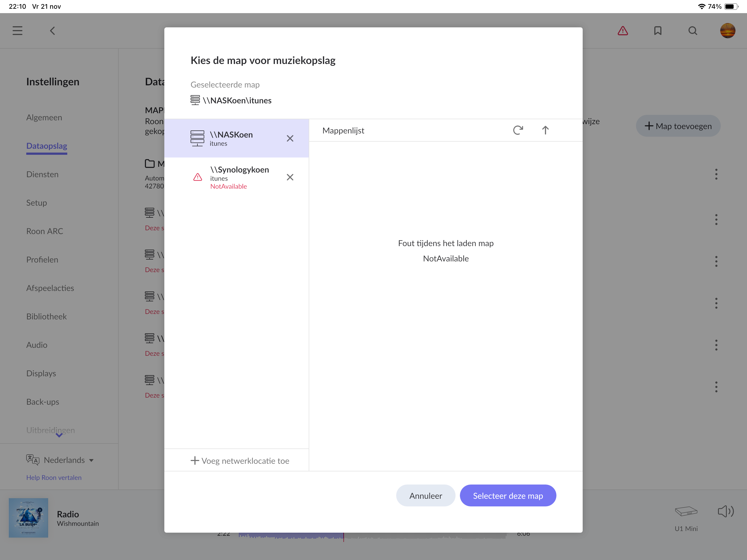Open the Nederlands language dropdown

point(64,460)
